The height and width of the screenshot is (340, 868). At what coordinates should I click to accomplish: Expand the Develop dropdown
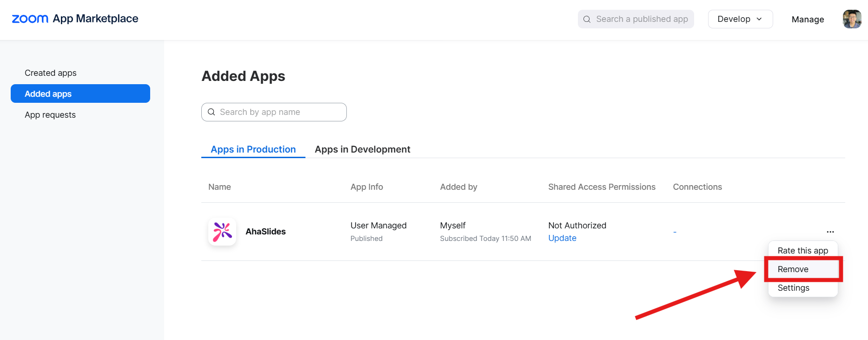click(x=740, y=19)
